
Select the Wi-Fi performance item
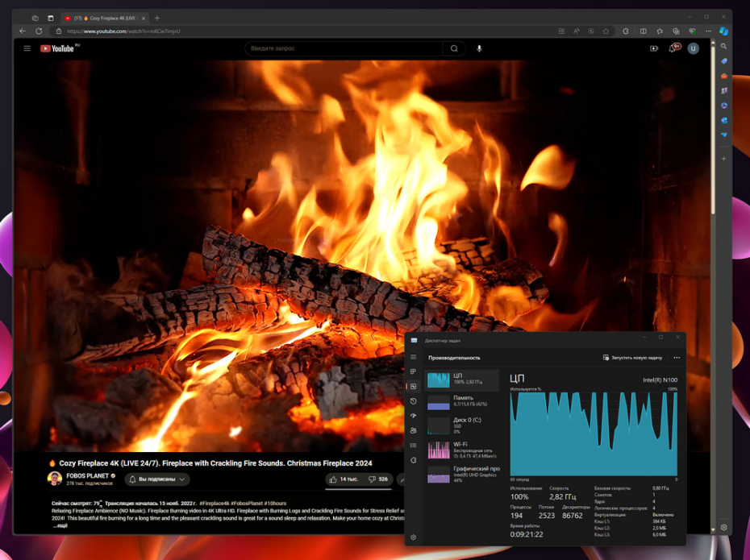click(x=462, y=448)
